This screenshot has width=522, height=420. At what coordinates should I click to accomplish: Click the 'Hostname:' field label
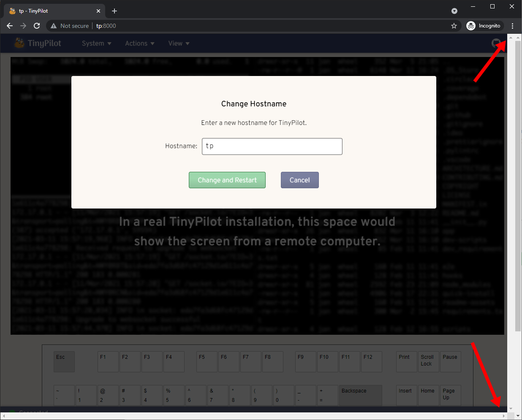coord(181,146)
